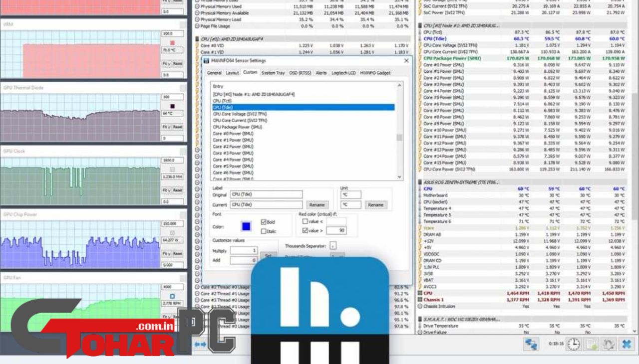
Task: Click the 'Temperature 6' sensor row
Action: tap(521, 221)
